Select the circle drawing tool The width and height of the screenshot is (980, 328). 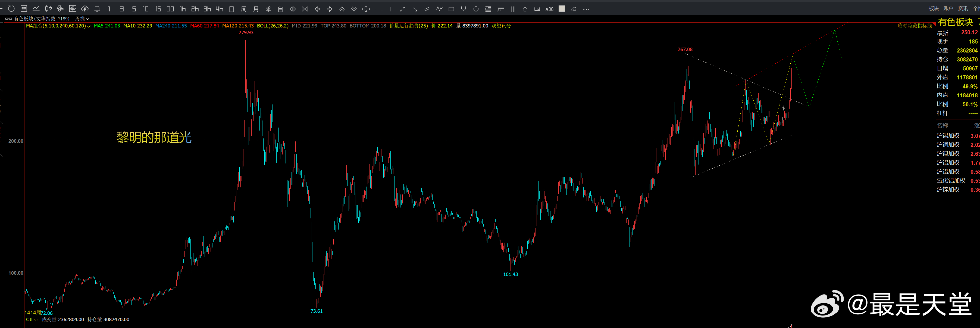(x=475, y=9)
